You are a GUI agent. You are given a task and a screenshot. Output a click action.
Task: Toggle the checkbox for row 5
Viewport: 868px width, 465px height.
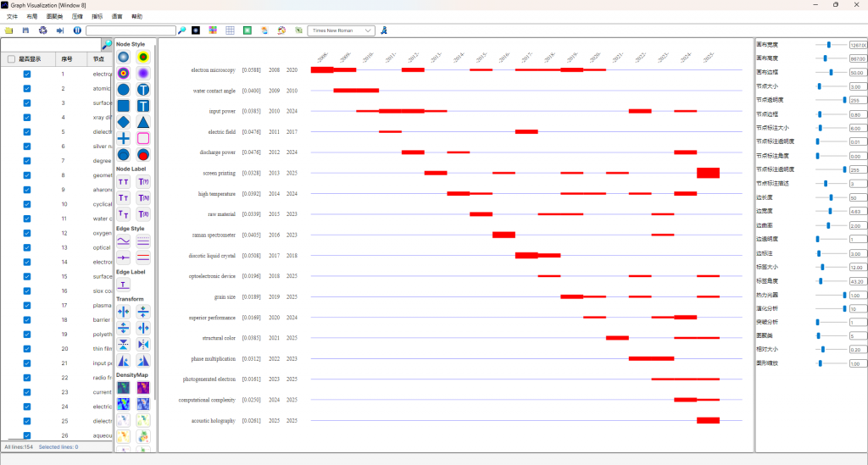27,131
